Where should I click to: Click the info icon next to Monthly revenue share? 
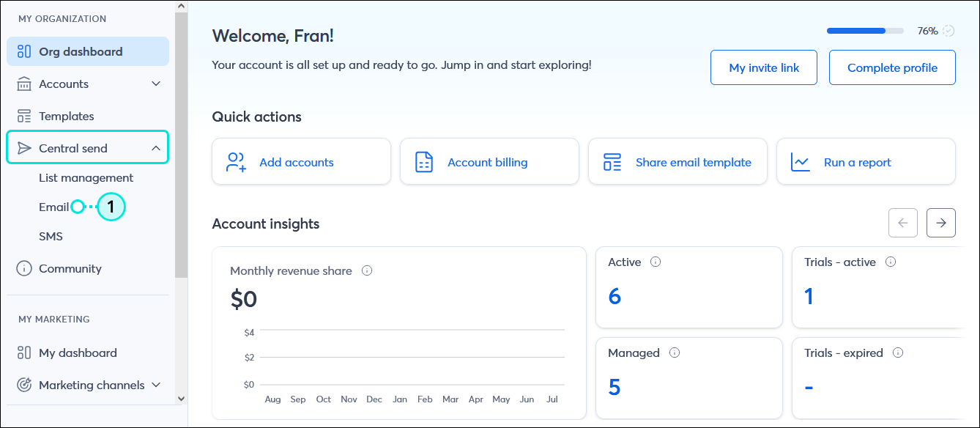pyautogui.click(x=366, y=270)
